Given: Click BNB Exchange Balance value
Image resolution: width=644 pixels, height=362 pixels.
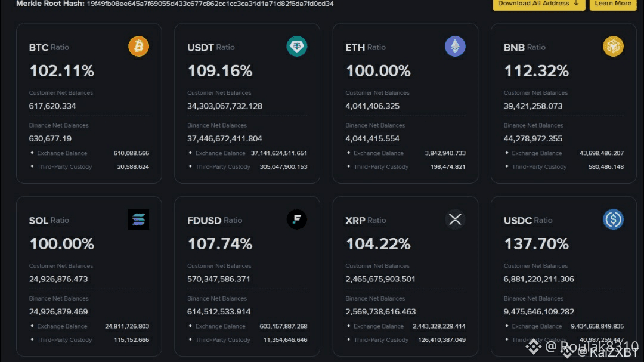Looking at the screenshot, I should point(602,153).
